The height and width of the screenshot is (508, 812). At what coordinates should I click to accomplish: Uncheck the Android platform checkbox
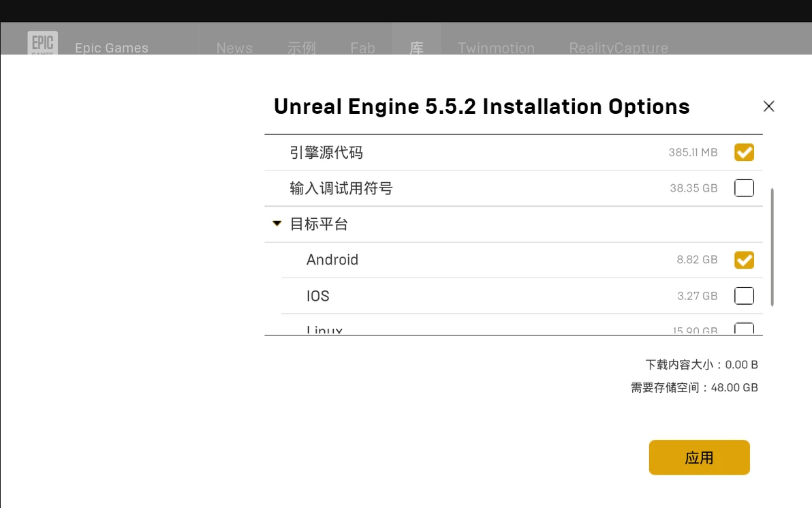744,260
